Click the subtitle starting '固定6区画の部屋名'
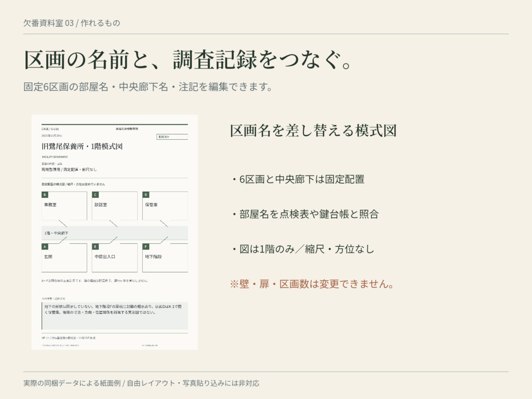Viewport: 532px width, 399px height. pyautogui.click(x=148, y=87)
